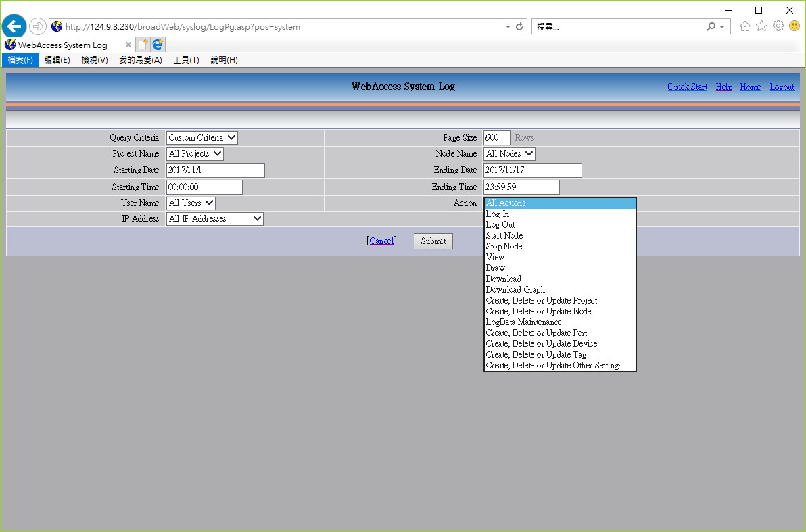The width and height of the screenshot is (806, 532).
Task: Select 'Create, Delete or Update Device' option
Action: point(560,344)
